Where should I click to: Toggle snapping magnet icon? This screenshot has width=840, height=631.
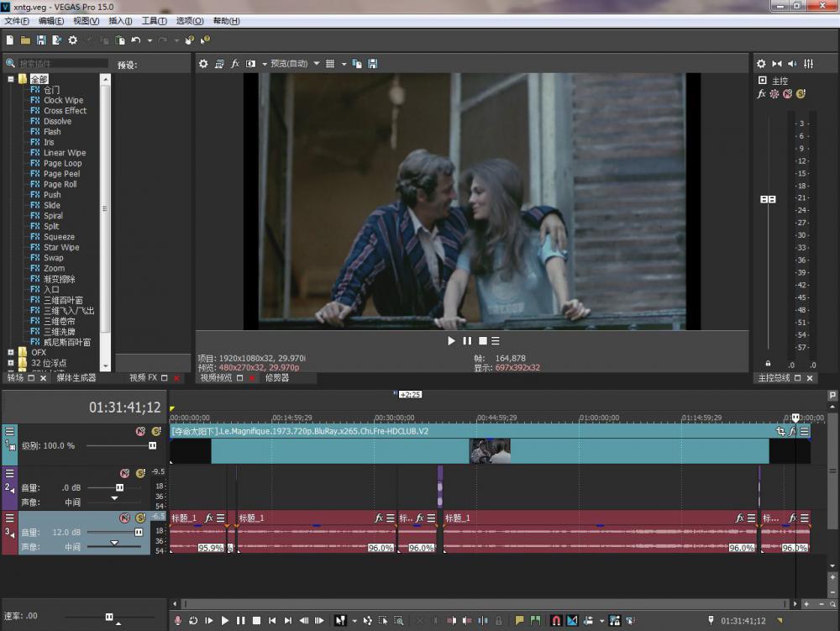click(x=556, y=620)
